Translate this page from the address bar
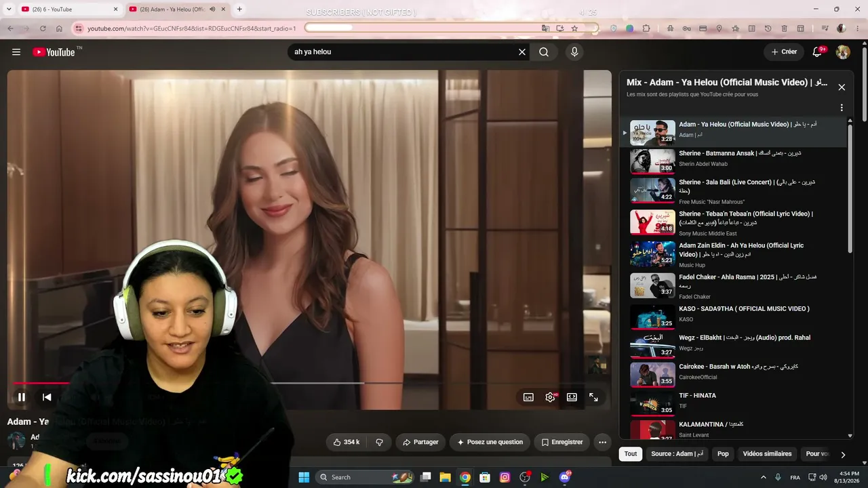 pyautogui.click(x=545, y=28)
